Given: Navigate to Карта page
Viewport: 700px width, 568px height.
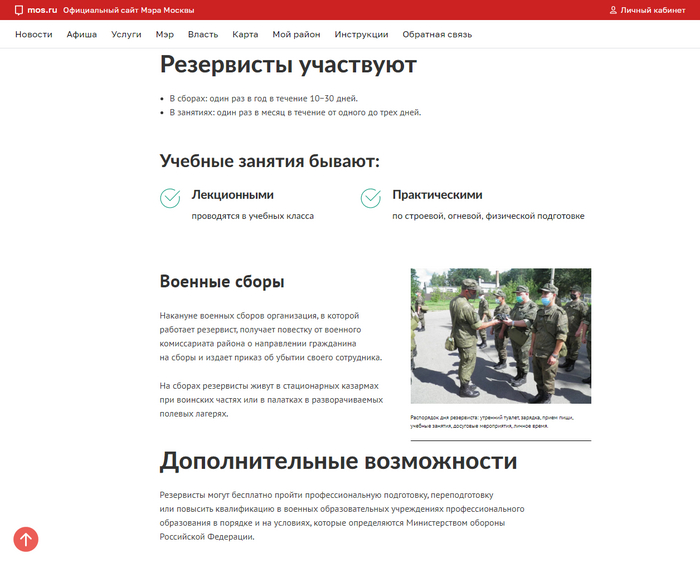Looking at the screenshot, I should click(245, 34).
